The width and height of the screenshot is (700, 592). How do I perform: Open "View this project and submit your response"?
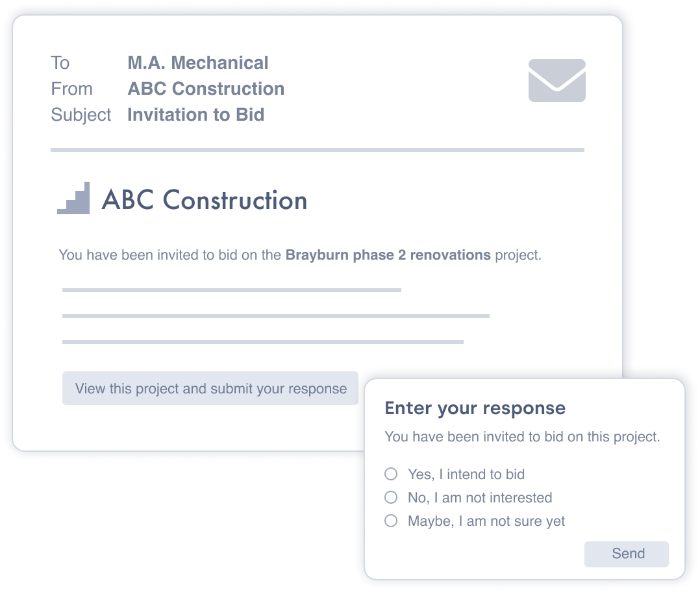pyautogui.click(x=210, y=388)
